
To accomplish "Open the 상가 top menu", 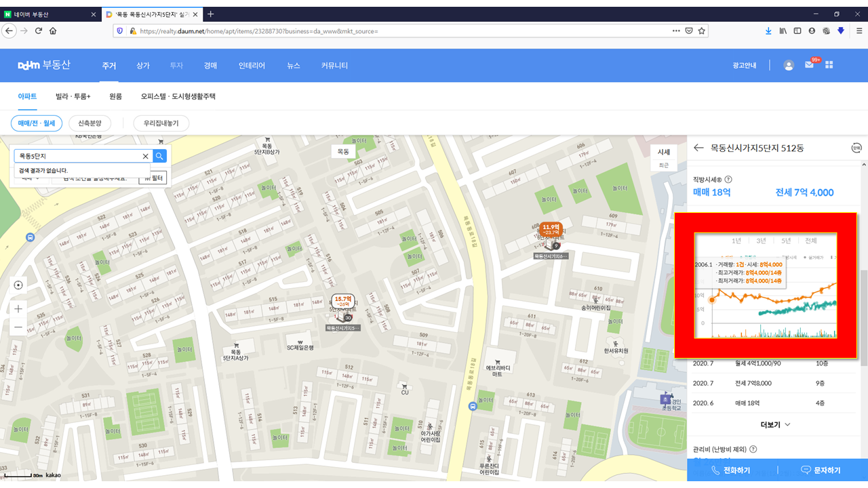I will [143, 65].
